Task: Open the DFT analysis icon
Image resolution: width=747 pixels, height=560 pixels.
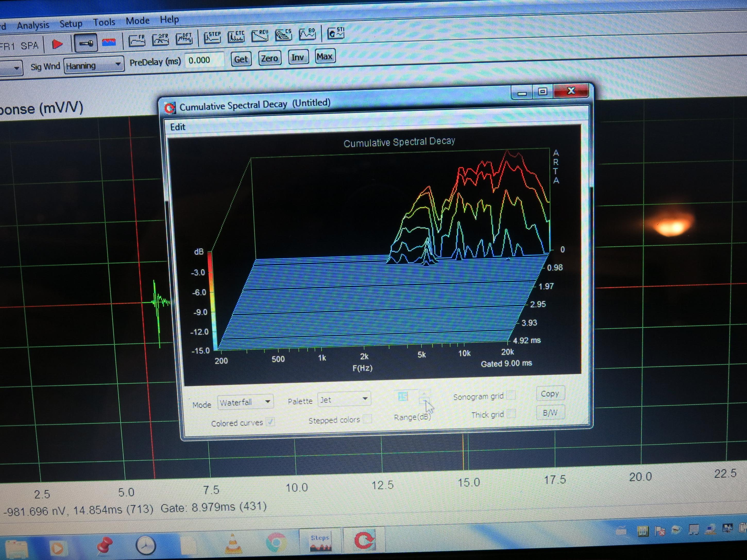Action: click(x=184, y=39)
